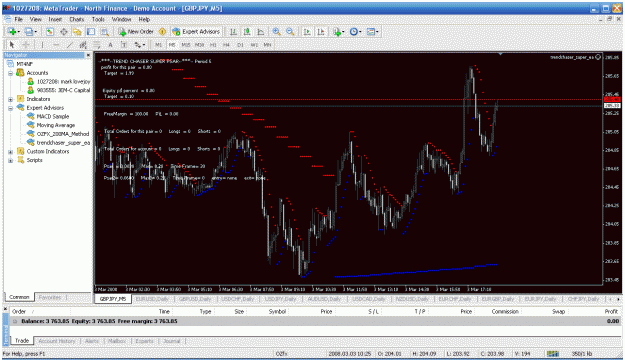Screen dimensions: 625x360
Task: Open the Insert menu
Action: click(x=55, y=19)
